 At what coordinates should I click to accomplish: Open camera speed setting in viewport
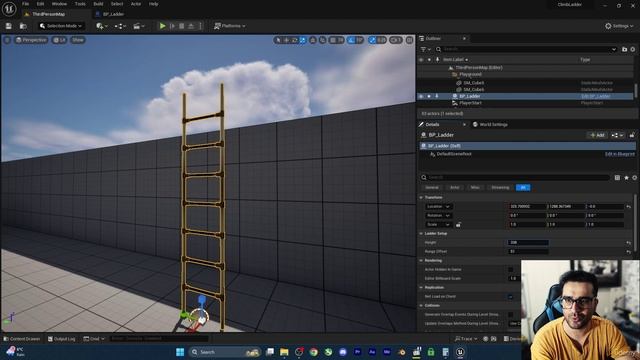tap(396, 40)
